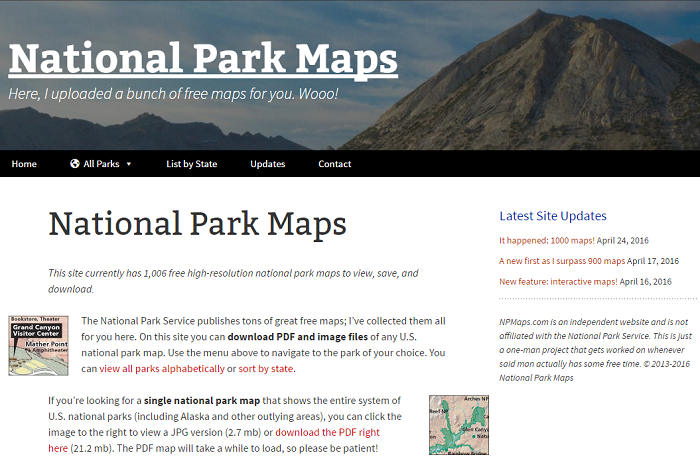700x467 pixels.
Task: Click the date 'April 16, 2016'
Action: point(646,282)
